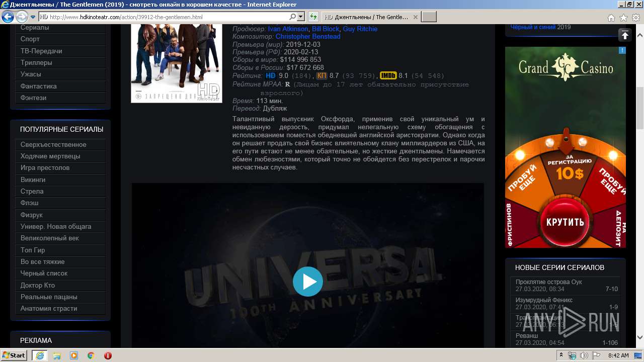Screen dimensions: 644x362
Task: Open the ТВ-Передачи category
Action: tap(60, 51)
